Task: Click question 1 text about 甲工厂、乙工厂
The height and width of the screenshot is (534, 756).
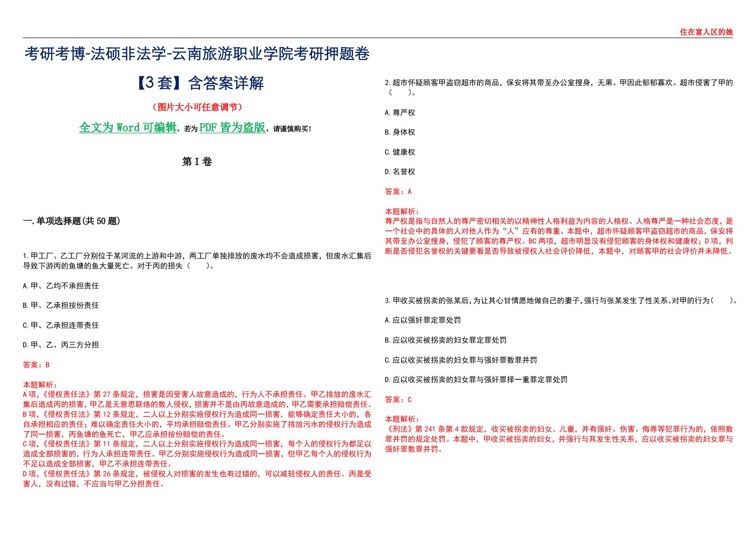Action: tap(197, 261)
